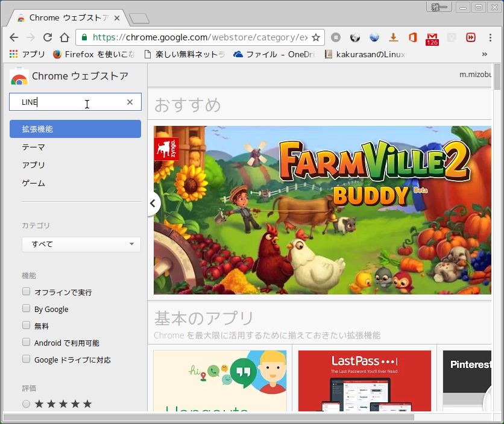Open the Firefox を使いこなそう bookmark
The height and width of the screenshot is (424, 504).
tap(94, 54)
